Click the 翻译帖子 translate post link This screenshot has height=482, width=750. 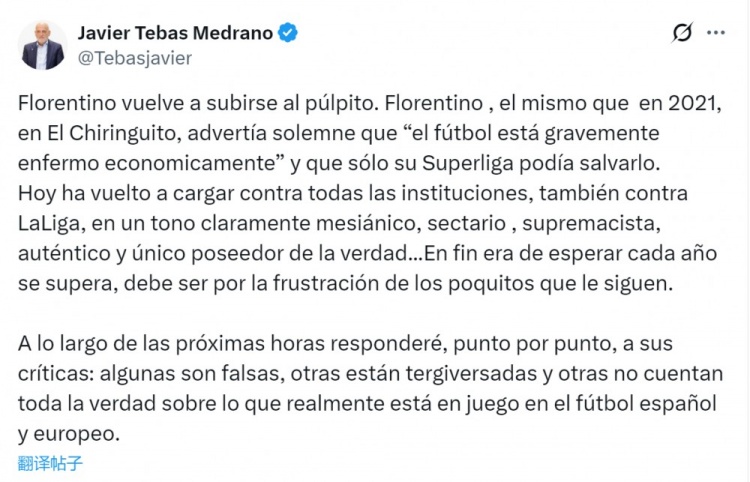tap(50, 463)
